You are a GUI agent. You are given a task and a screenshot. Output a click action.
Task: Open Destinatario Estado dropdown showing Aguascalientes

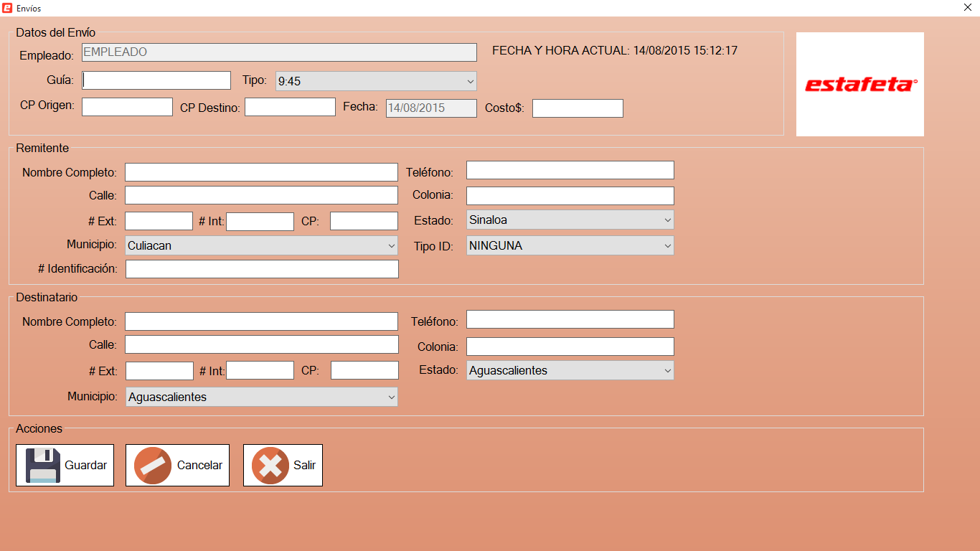[570, 370]
